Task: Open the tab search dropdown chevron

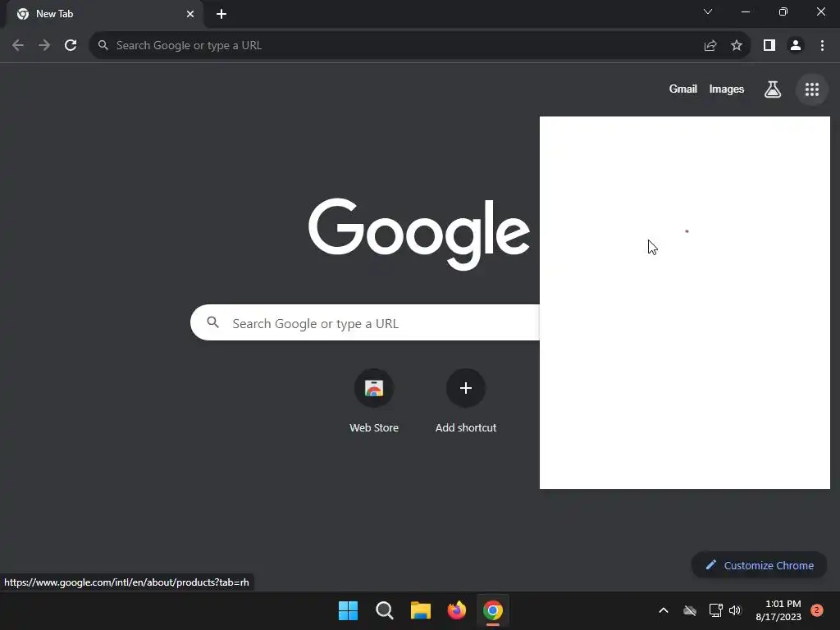Action: tap(708, 11)
